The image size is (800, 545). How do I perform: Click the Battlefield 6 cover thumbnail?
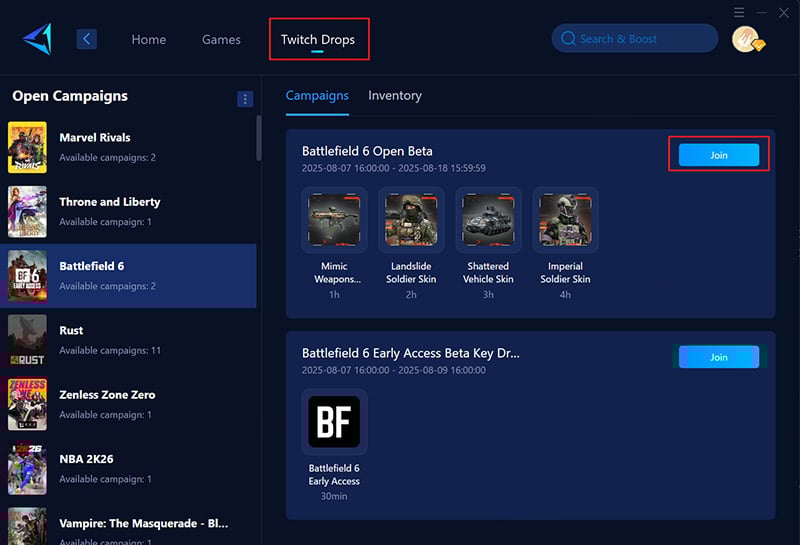click(x=27, y=276)
